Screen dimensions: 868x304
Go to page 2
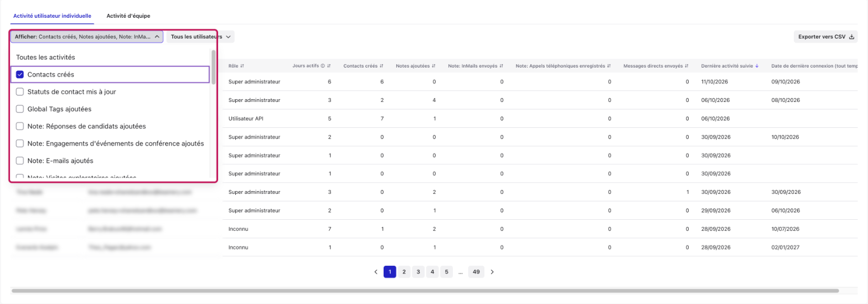pyautogui.click(x=404, y=272)
